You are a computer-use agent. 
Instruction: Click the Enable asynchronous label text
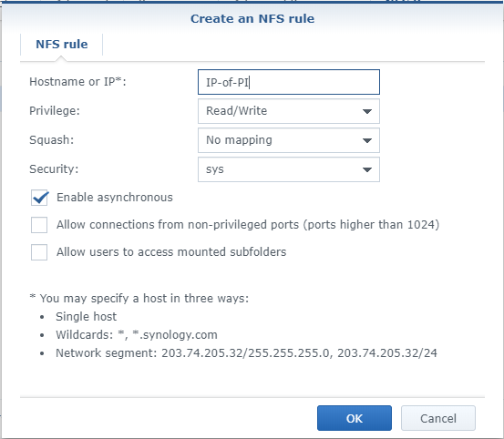point(115,198)
